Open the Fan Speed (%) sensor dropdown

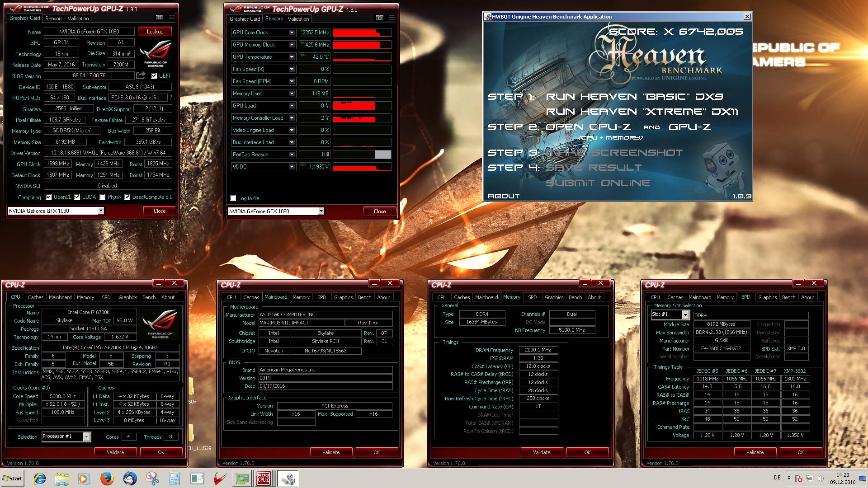click(292, 69)
